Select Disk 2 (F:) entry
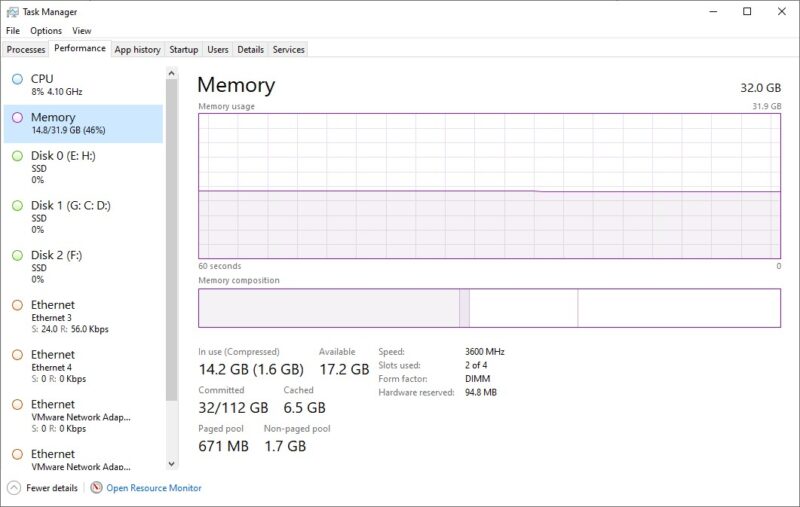The height and width of the screenshot is (507, 800). tap(83, 267)
